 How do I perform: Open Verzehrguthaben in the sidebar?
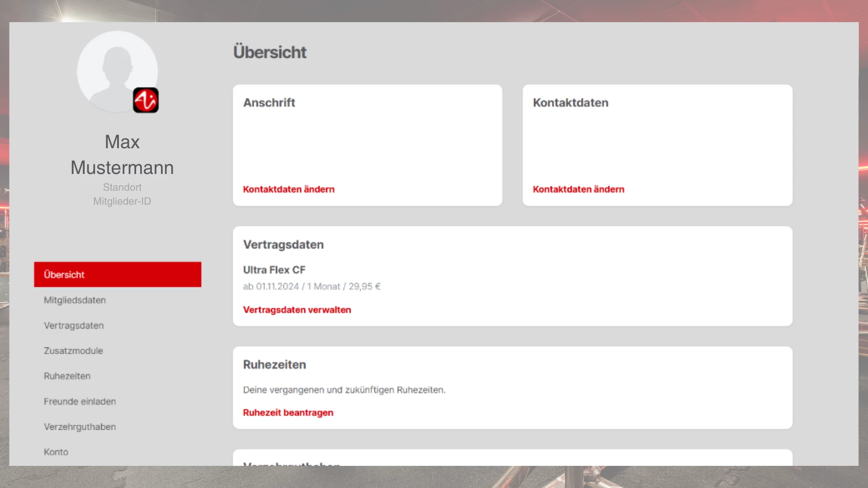[x=80, y=427]
